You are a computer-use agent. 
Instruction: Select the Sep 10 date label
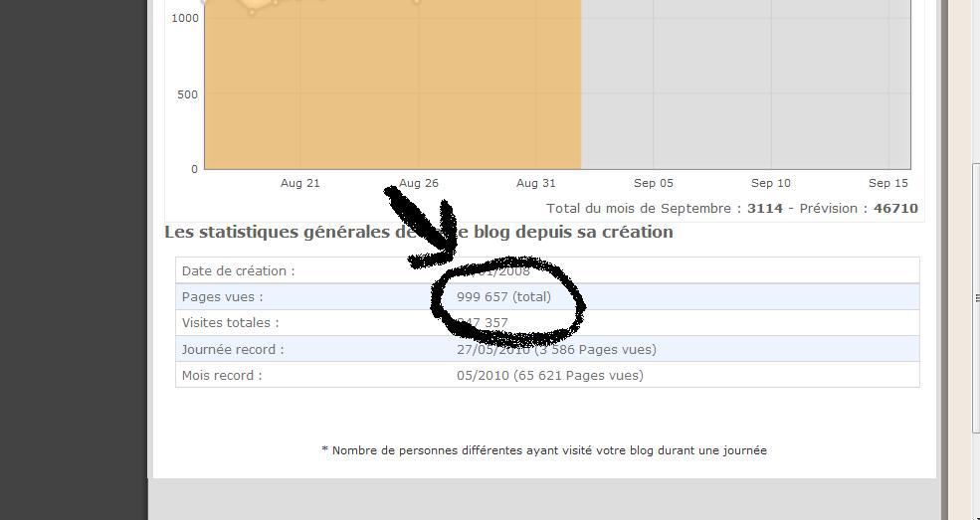coord(771,183)
